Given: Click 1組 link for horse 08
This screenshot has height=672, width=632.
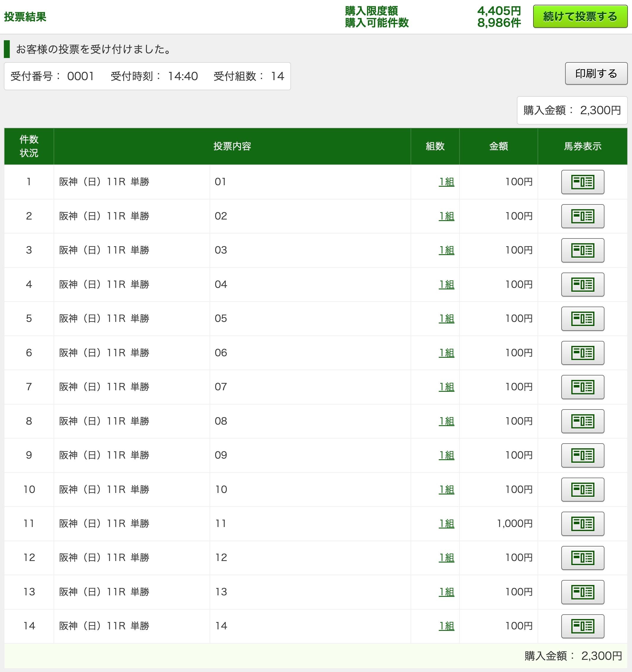Looking at the screenshot, I should 446,421.
